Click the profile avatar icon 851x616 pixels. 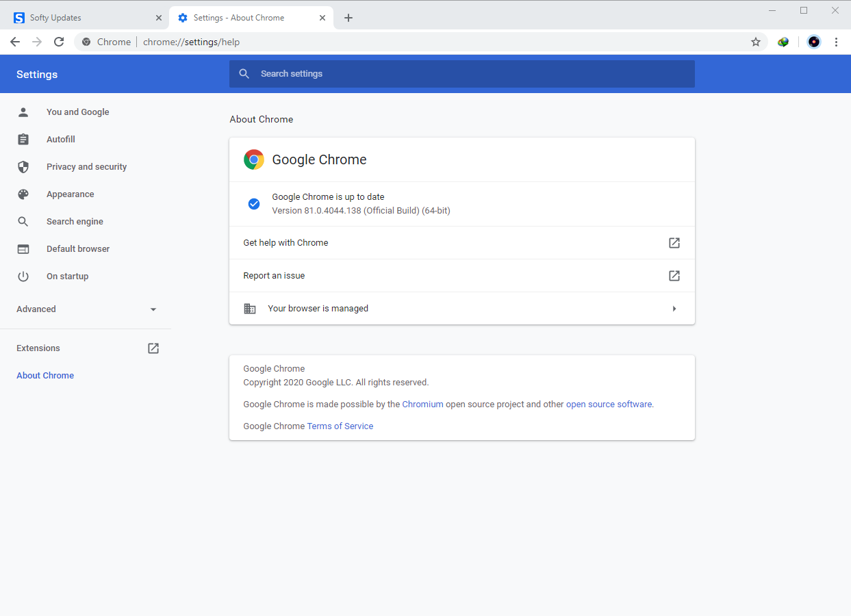point(813,42)
